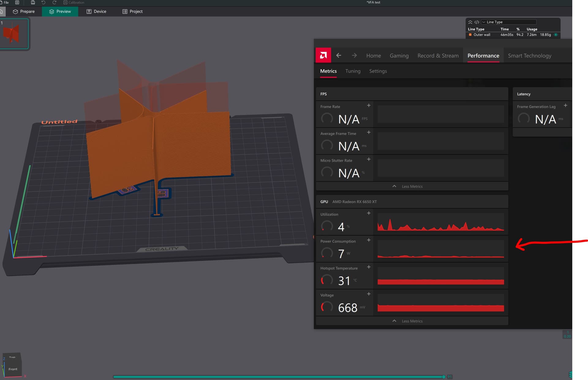Viewport: 588px width, 380px height.
Task: Click plus icon beside Hotspot Temperature
Action: (369, 267)
